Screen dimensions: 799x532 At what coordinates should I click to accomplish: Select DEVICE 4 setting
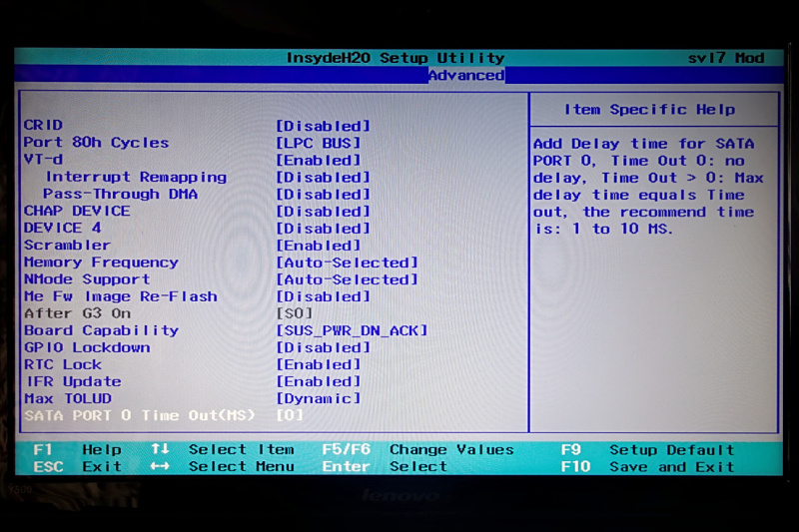point(62,228)
